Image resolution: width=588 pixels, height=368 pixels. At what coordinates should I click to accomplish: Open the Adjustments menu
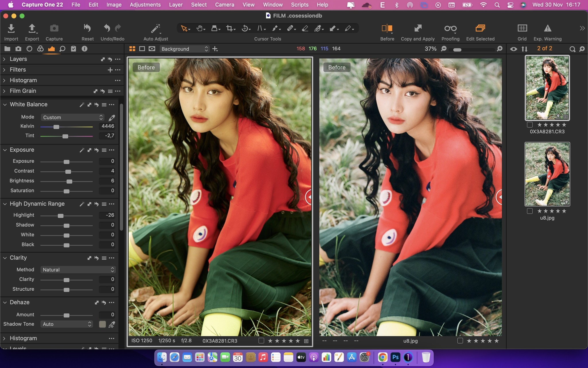click(x=145, y=5)
